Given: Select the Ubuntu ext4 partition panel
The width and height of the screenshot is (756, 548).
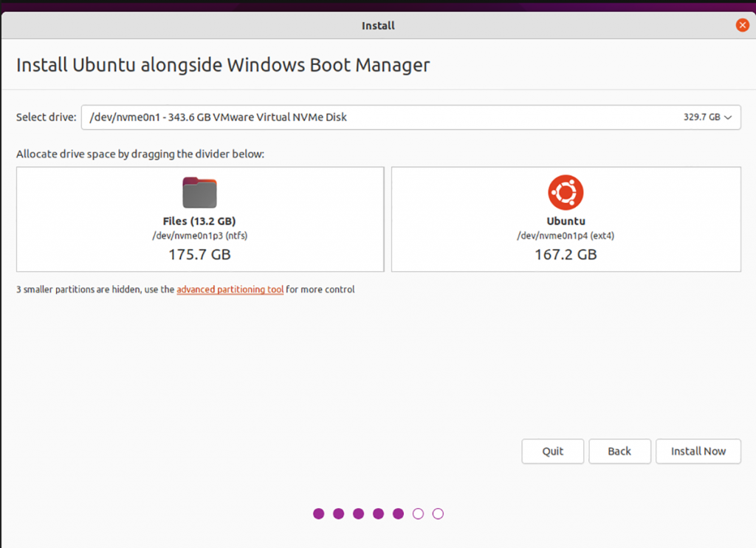Looking at the screenshot, I should pyautogui.click(x=566, y=219).
